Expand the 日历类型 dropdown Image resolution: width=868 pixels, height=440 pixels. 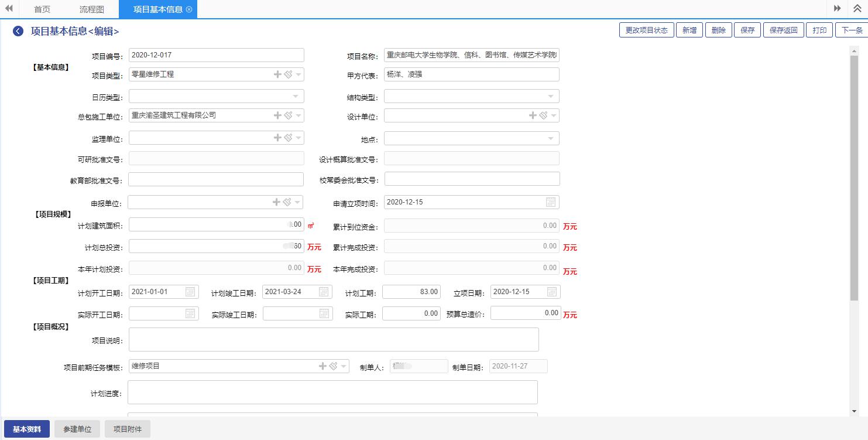(x=296, y=96)
